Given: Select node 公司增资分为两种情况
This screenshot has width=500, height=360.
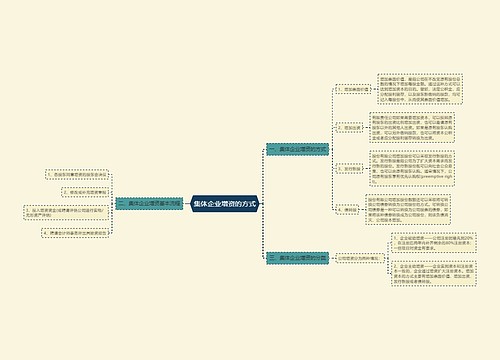Looking at the screenshot, I should pyautogui.click(x=360, y=258).
